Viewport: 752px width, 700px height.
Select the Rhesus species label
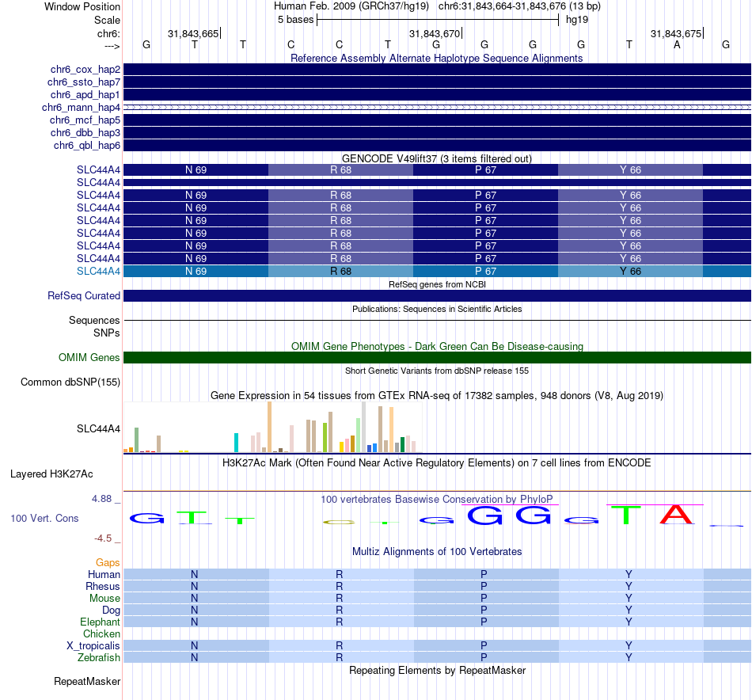tap(103, 586)
